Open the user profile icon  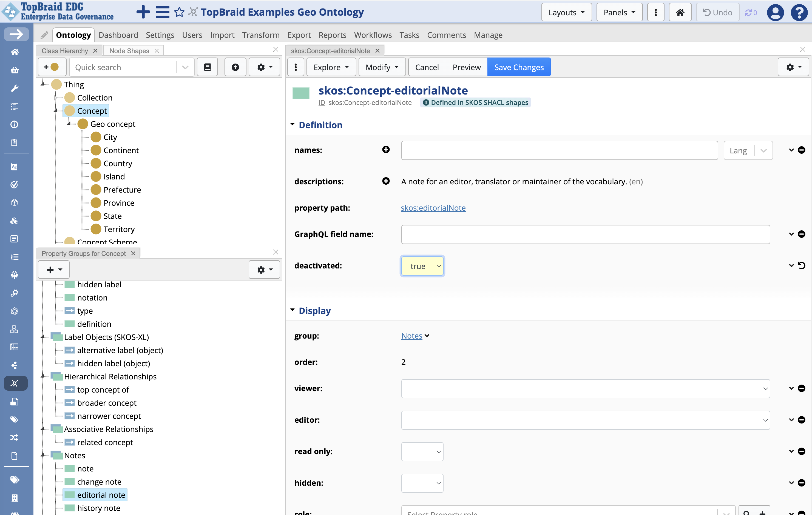click(x=775, y=13)
